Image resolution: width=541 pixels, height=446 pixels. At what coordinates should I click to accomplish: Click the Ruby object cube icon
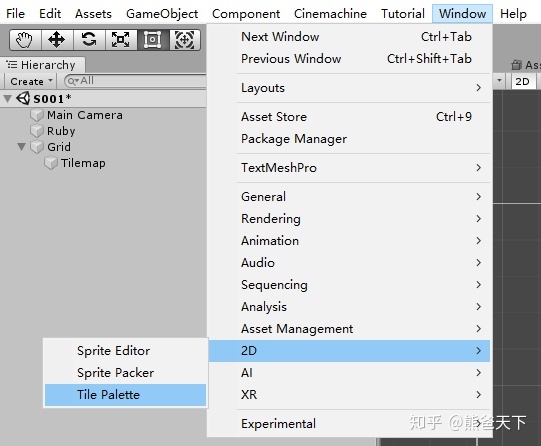[37, 131]
